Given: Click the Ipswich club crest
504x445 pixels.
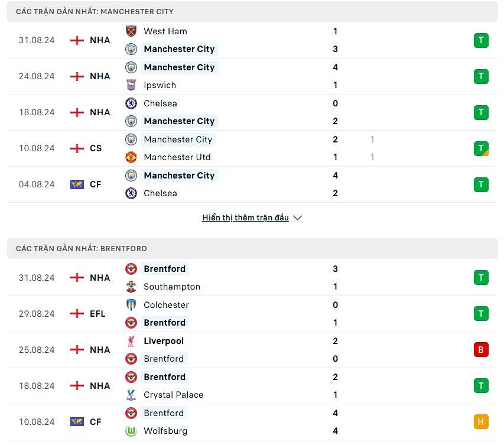Looking at the screenshot, I should coord(131,85).
